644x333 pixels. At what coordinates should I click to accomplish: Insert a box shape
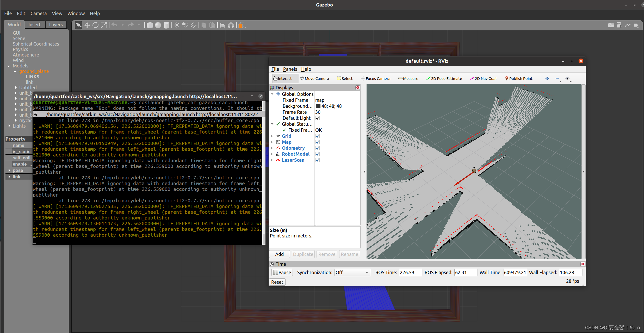click(150, 25)
